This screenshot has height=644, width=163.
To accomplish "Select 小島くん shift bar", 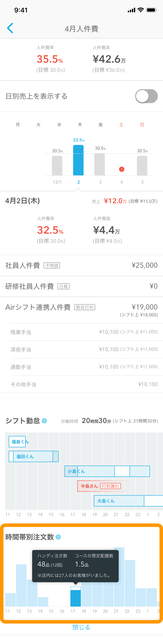I will (107, 471).
